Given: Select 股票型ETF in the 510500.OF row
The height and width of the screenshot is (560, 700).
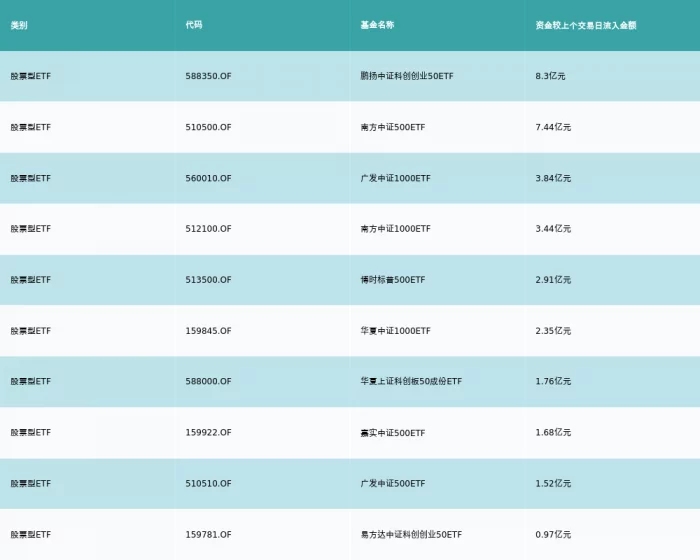Looking at the screenshot, I should pos(31,127).
